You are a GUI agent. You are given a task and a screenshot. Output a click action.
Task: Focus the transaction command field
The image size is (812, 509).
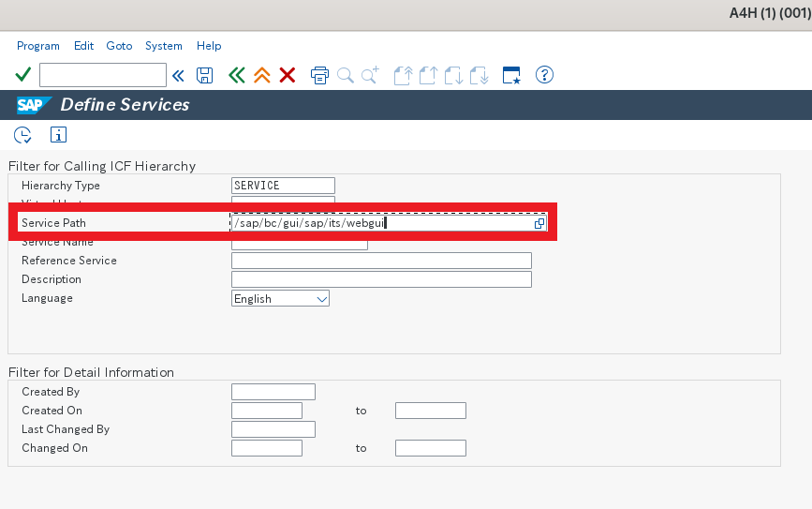pos(103,75)
